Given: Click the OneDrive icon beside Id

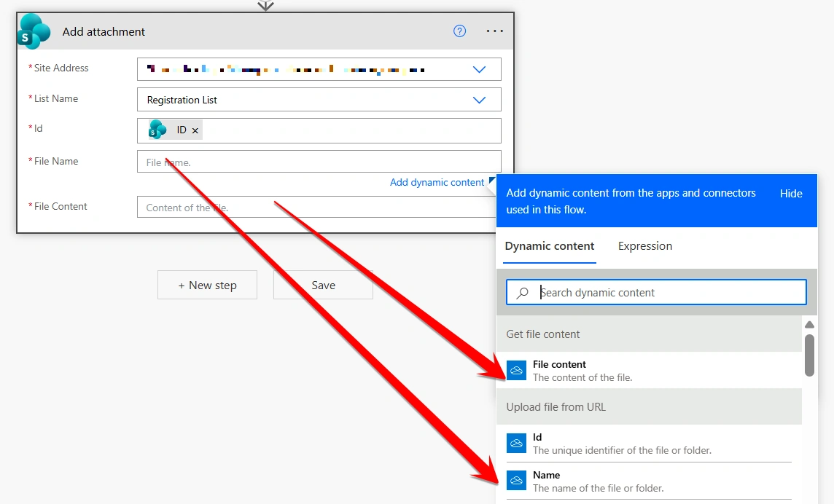Looking at the screenshot, I should (516, 444).
